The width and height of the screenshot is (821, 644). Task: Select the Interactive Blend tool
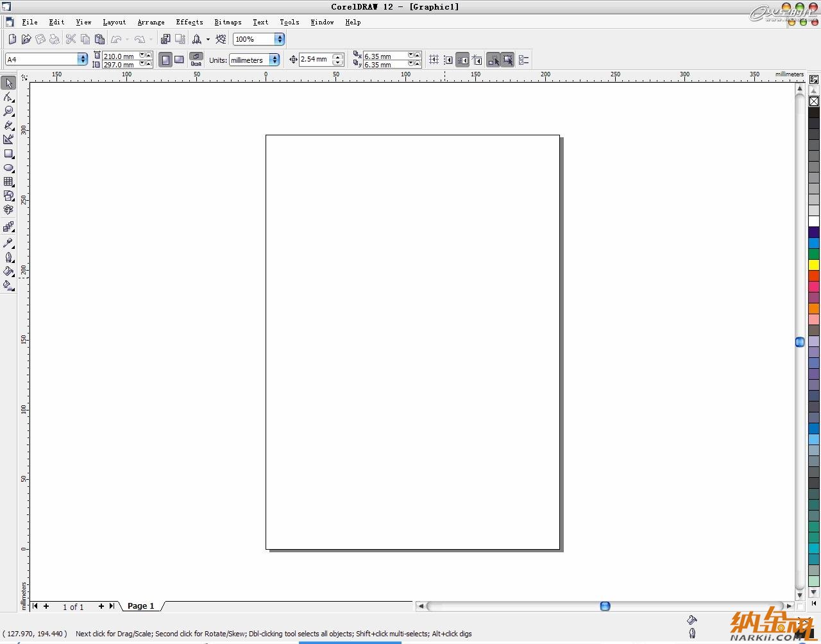click(x=8, y=227)
